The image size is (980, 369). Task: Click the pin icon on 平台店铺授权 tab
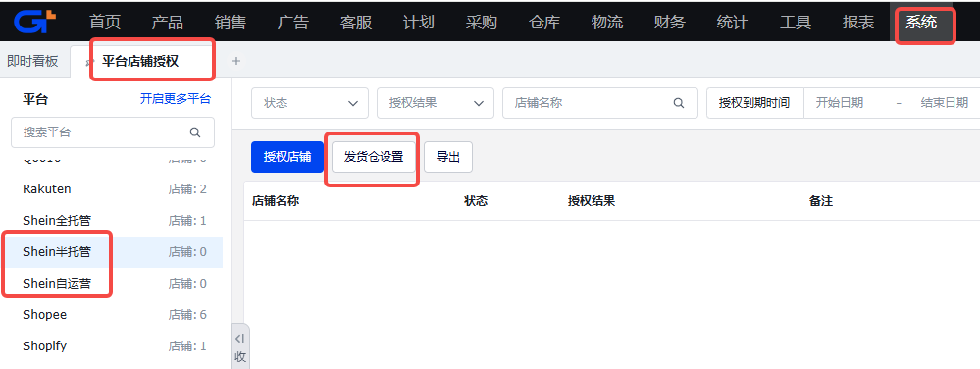coord(89,61)
